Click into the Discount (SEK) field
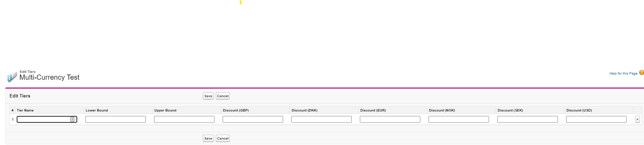The image size is (644, 145). point(528,119)
